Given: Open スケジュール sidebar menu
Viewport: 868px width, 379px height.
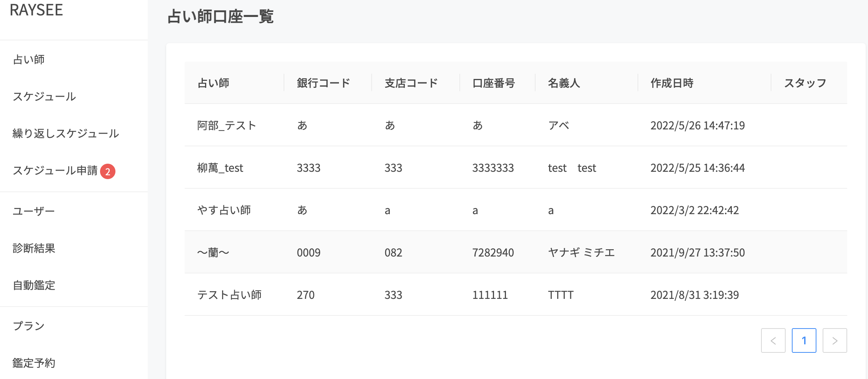Looking at the screenshot, I should click(44, 96).
